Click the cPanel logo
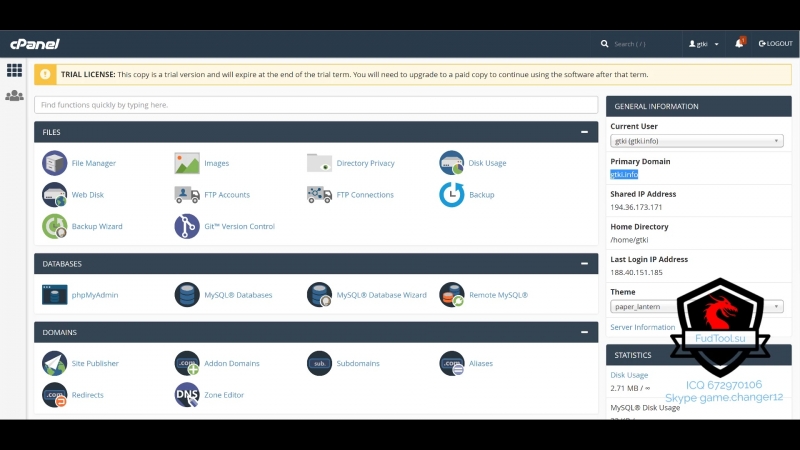Viewport: 800px width, 450px height. pyautogui.click(x=35, y=44)
